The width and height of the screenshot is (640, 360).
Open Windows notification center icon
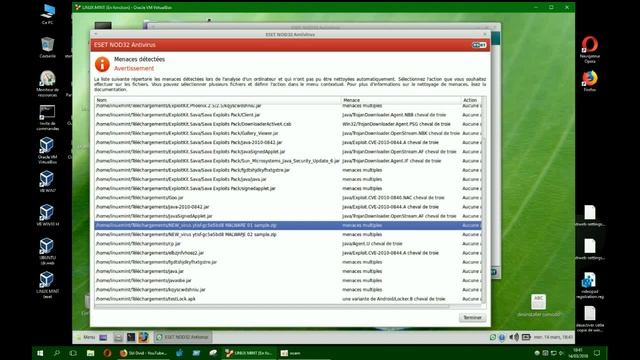click(597, 353)
